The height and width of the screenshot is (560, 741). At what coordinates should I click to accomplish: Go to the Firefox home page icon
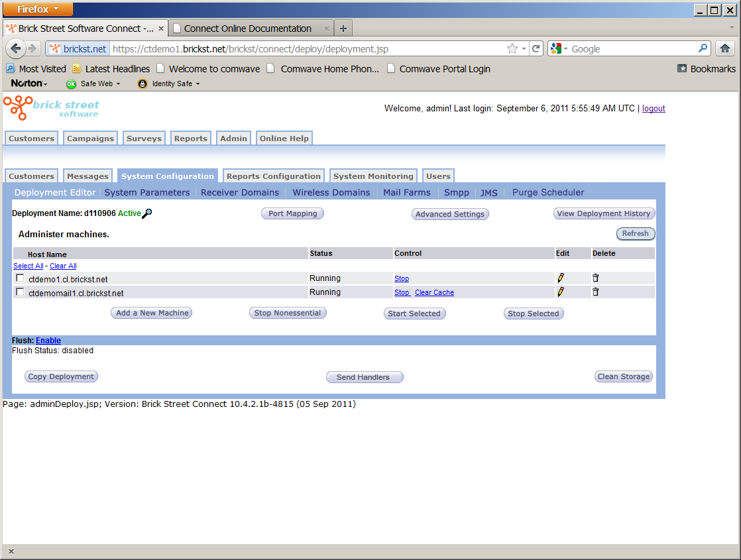[x=724, y=48]
